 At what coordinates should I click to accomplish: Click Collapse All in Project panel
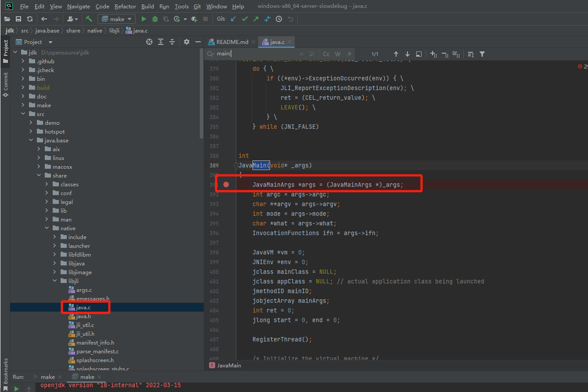[172, 42]
